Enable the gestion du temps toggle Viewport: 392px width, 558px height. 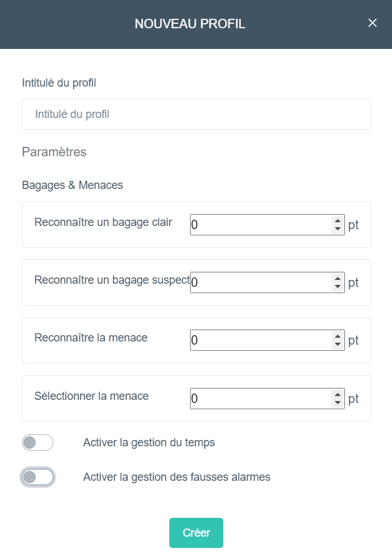click(x=38, y=443)
